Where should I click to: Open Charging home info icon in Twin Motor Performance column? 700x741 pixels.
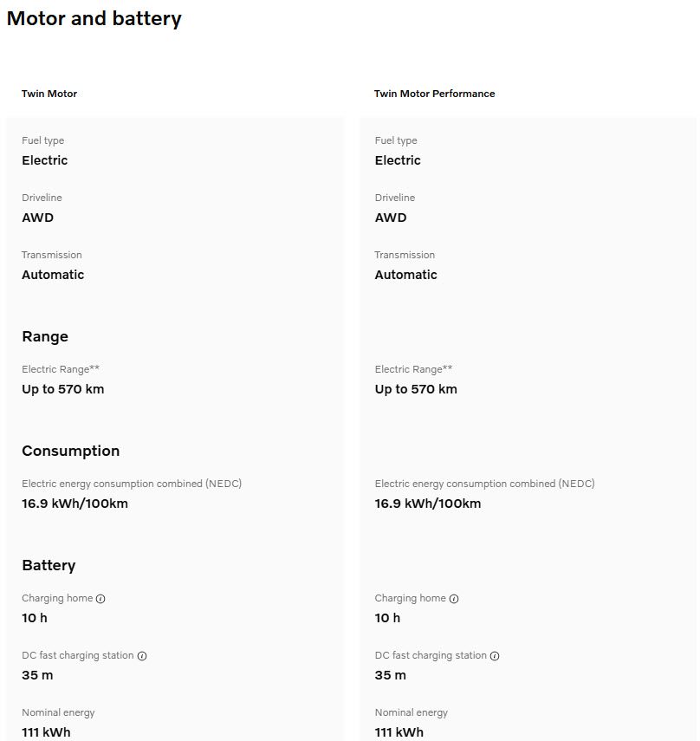click(454, 599)
